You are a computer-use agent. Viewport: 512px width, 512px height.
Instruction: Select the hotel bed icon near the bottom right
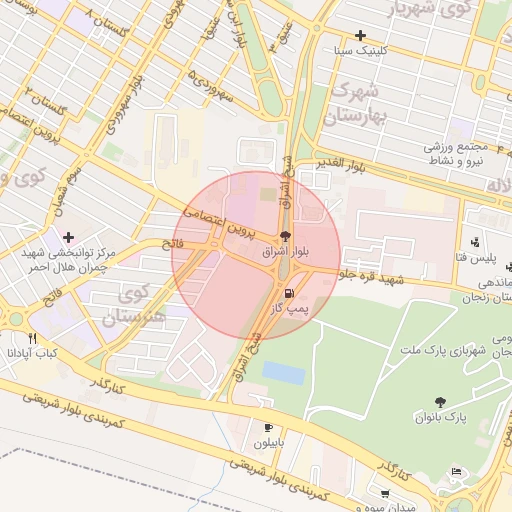(457, 472)
